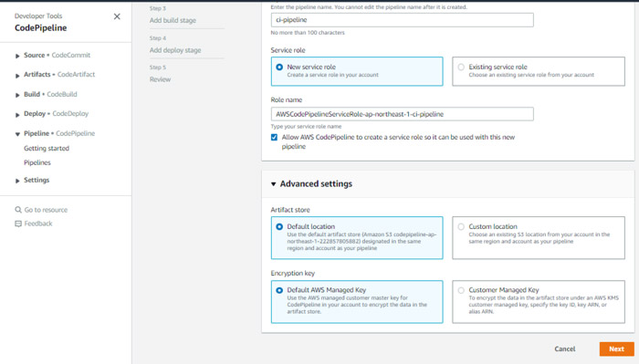
Task: Select Customer Managed Key option
Action: click(x=461, y=290)
